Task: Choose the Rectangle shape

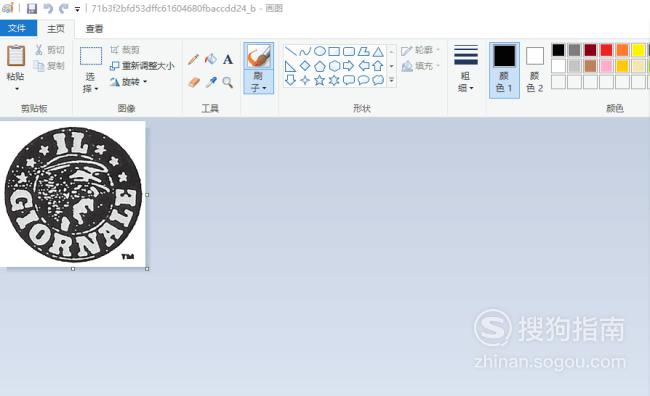Action: pyautogui.click(x=334, y=51)
